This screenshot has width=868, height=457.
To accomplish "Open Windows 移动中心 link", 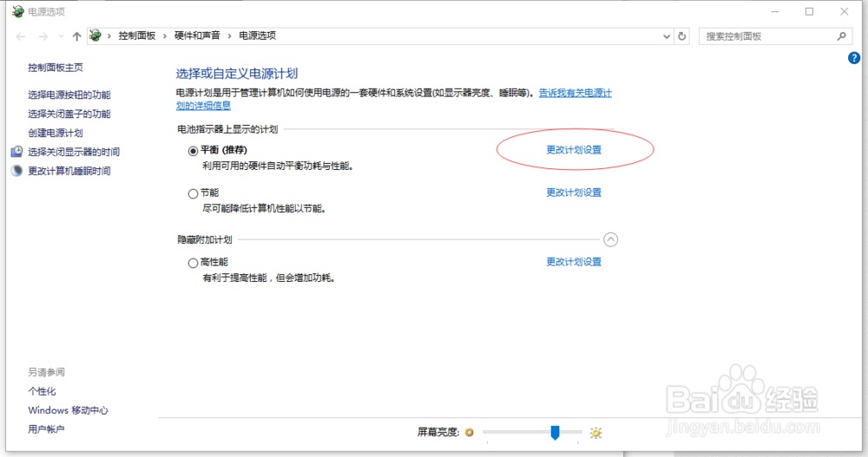I will coord(68,410).
